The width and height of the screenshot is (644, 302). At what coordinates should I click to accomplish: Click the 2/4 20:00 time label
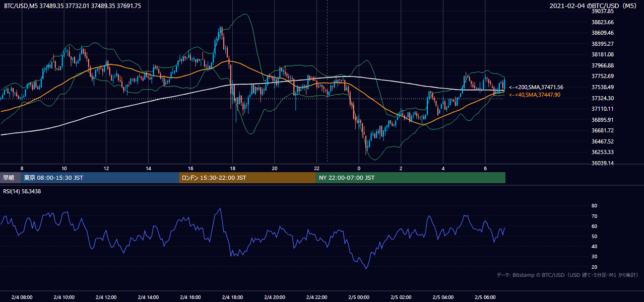(x=275, y=297)
